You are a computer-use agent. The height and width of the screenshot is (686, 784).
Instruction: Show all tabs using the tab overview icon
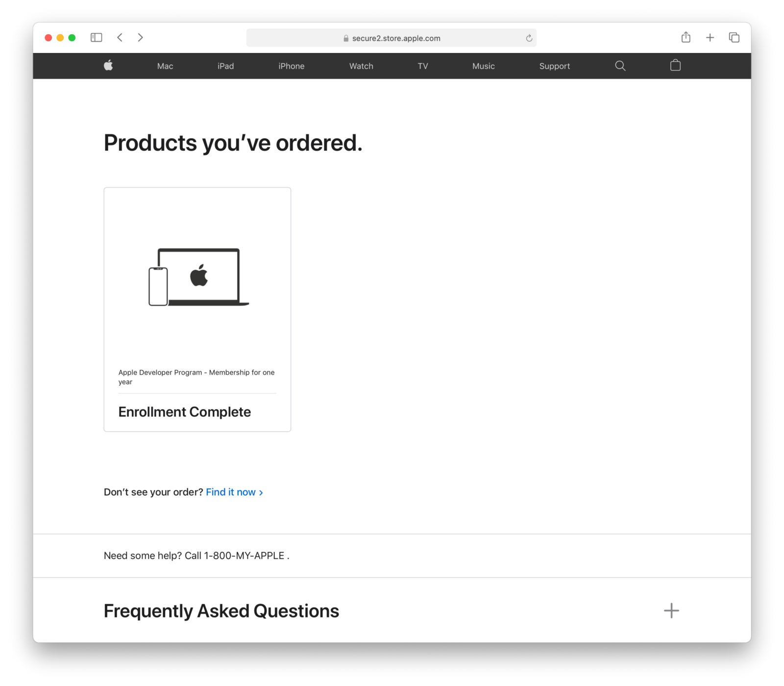tap(734, 37)
